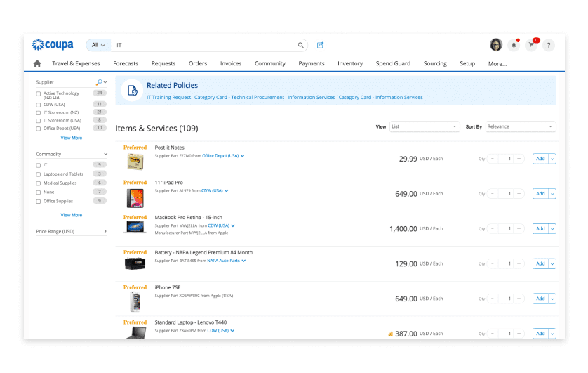Open the user profile avatar

click(x=496, y=45)
